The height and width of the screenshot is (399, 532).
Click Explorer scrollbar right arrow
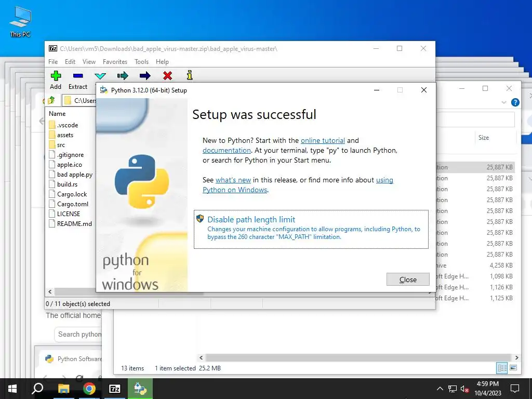[x=516, y=357]
